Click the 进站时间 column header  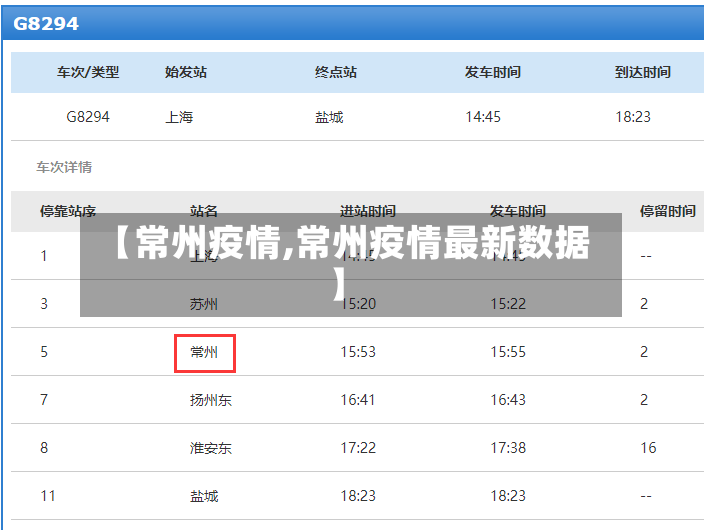tap(368, 210)
